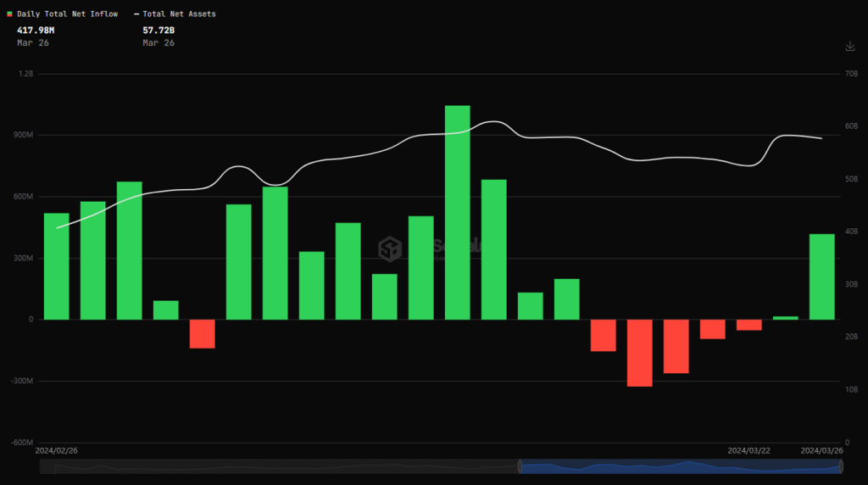The height and width of the screenshot is (485, 868).
Task: Click the 417.98M inflow value
Action: [x=36, y=31]
